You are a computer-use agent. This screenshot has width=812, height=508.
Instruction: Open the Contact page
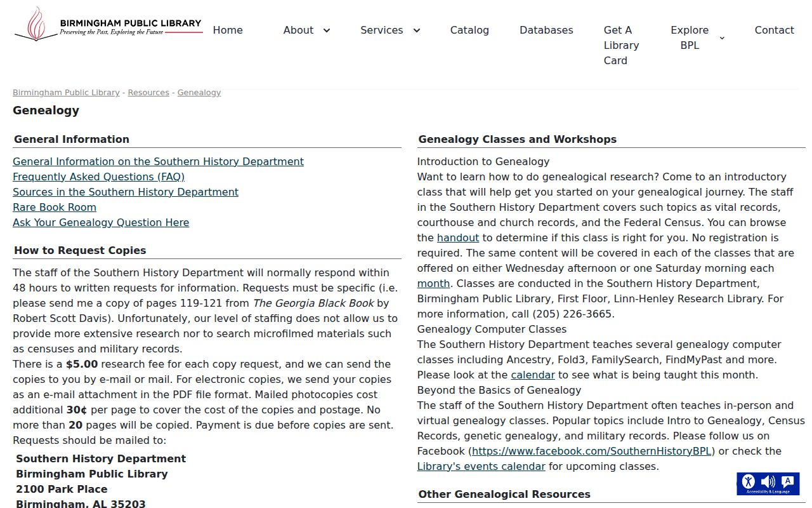coord(774,30)
